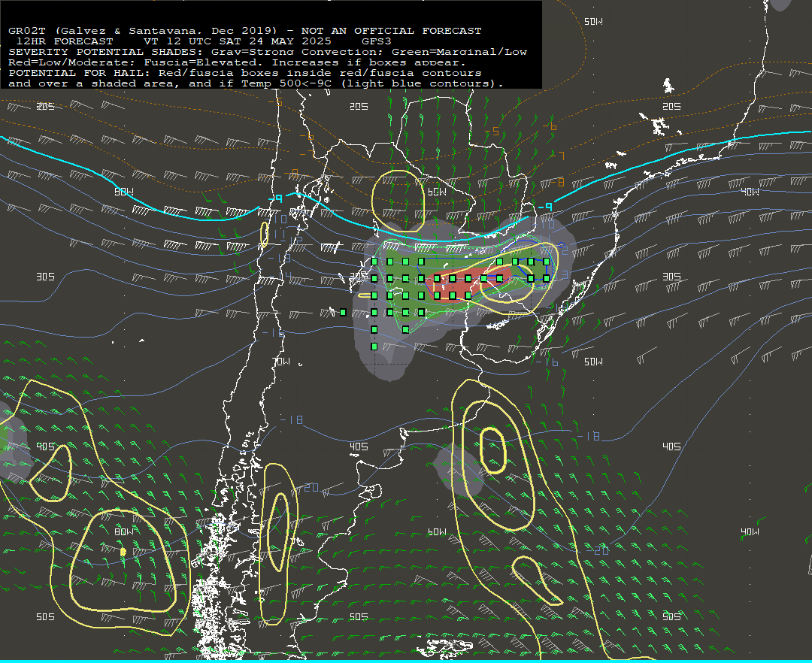Click the 50W longitude label at the top of the map
The height and width of the screenshot is (663, 812).
tap(593, 21)
